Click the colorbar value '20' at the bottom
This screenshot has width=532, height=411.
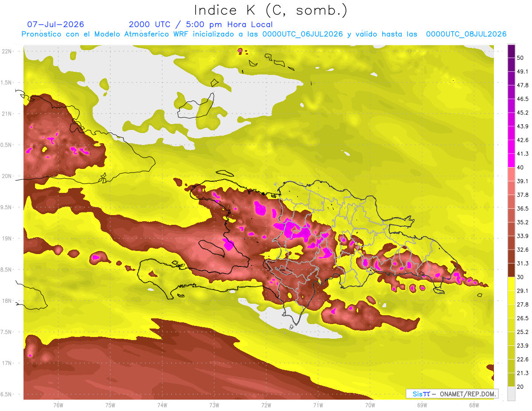[x=520, y=387]
